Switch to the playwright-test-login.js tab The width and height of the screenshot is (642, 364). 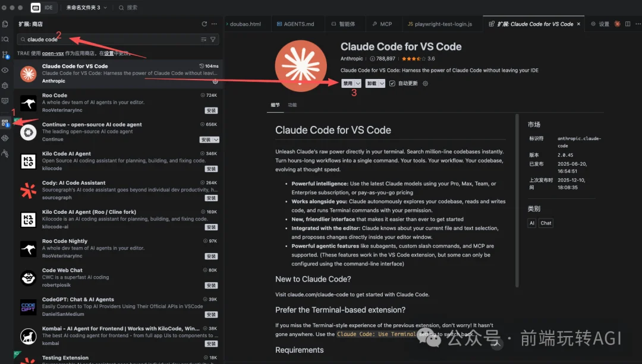click(440, 24)
